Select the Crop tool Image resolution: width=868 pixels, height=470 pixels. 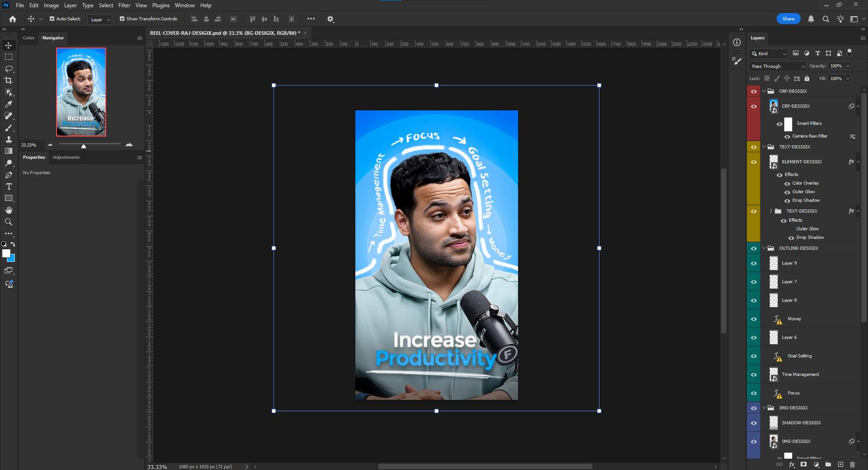(x=9, y=81)
